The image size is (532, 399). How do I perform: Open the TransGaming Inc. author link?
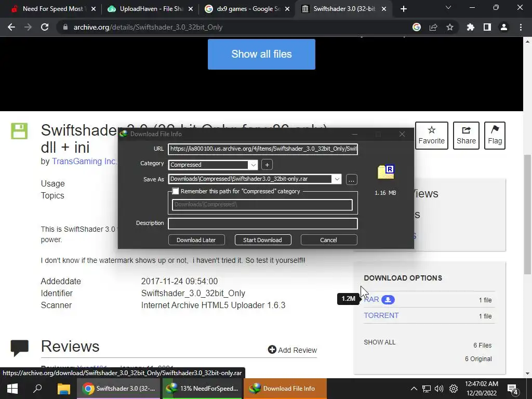[x=84, y=161]
